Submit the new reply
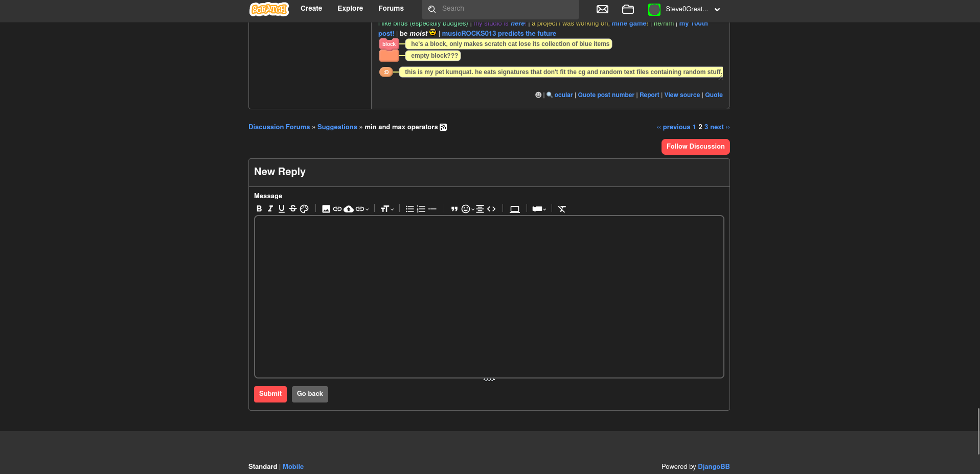This screenshot has width=980, height=474. pyautogui.click(x=270, y=394)
